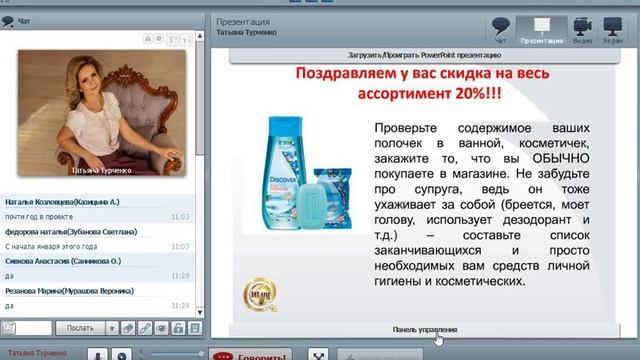The image size is (640, 360).
Task: Click the chat bubble icon in Чат panel header
Action: (7, 21)
